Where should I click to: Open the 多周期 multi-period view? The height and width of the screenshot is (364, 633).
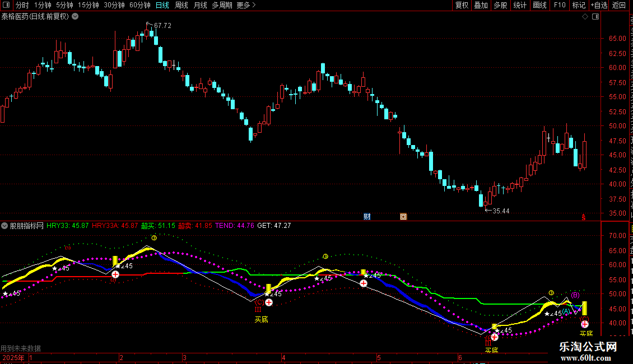click(222, 5)
